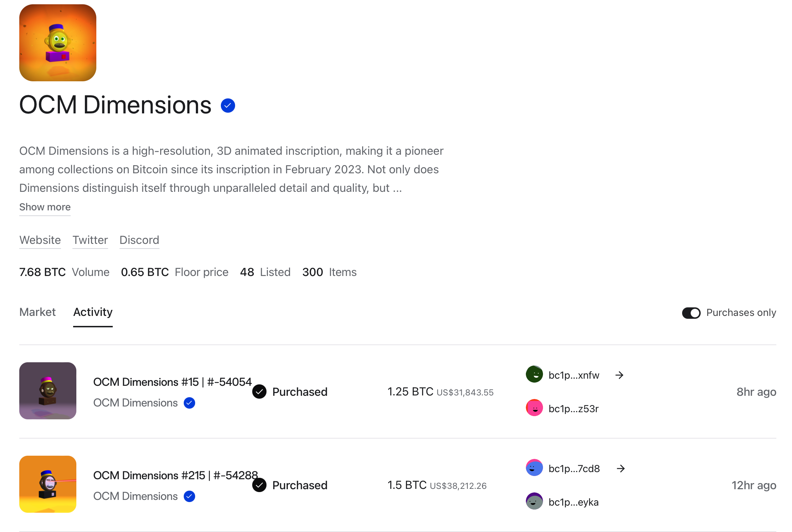Screen dimensions: 792x532
Task: Open the OCM Dimensions #15 thumbnail
Action: tap(48, 391)
